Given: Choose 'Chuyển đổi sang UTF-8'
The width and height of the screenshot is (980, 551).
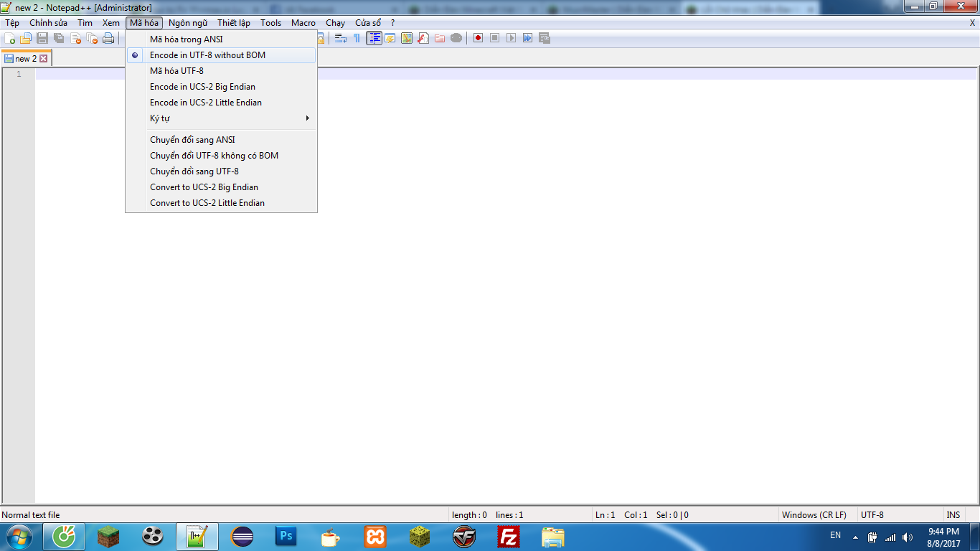Looking at the screenshot, I should click(221, 171).
